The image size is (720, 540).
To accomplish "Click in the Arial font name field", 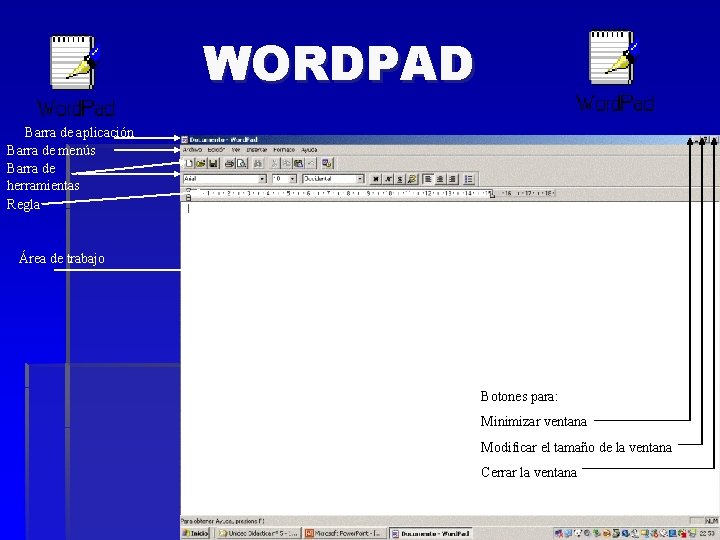I will [220, 179].
